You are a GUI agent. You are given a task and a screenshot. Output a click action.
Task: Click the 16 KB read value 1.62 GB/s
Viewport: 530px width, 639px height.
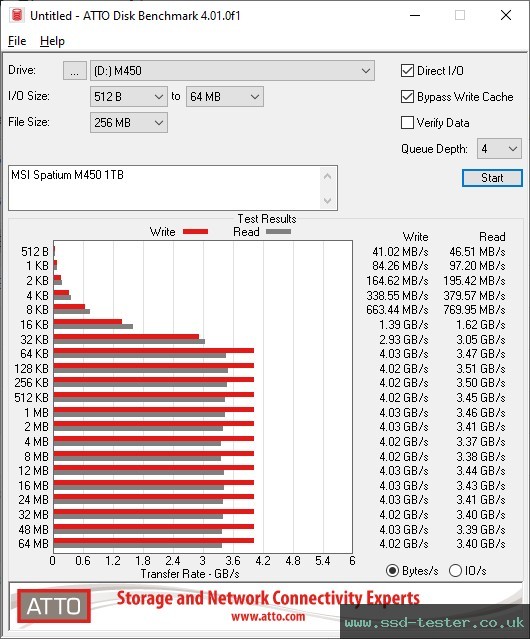481,325
